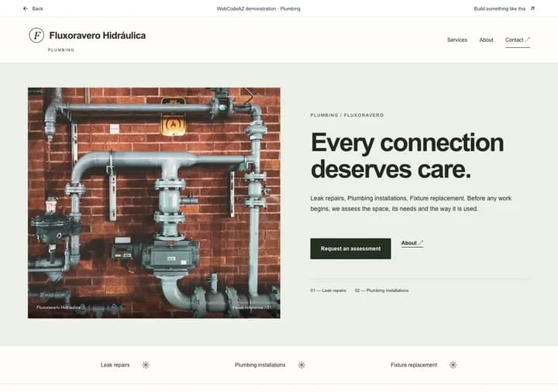Click the asterisk icon after Plumbing installations
558x392 pixels.
(x=301, y=365)
